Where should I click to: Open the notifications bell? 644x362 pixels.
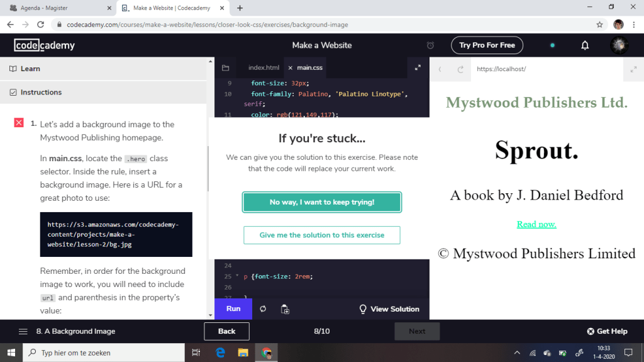(585, 45)
